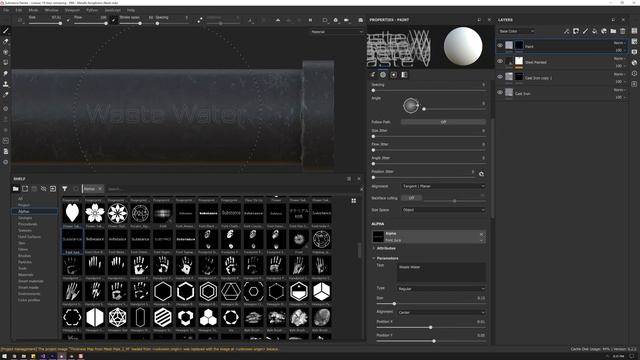Hide the Steel Painted layer
Viewport: 640px width, 360px height.
pyautogui.click(x=500, y=62)
